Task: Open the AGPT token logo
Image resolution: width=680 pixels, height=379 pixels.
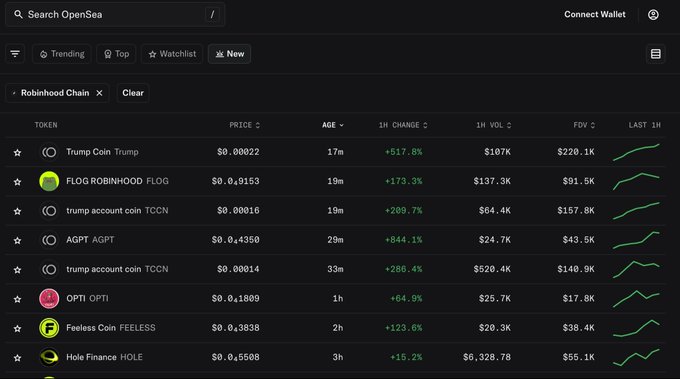Action: click(x=49, y=240)
